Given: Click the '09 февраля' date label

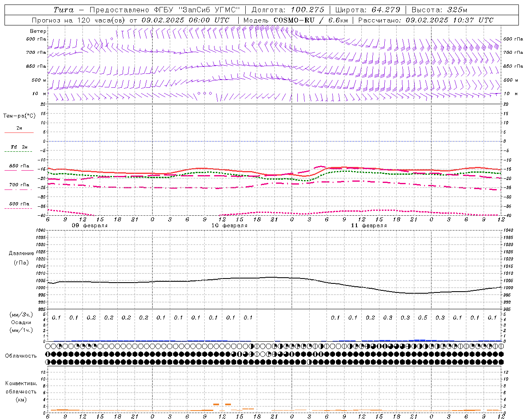Looking at the screenshot, I should [x=90, y=226].
